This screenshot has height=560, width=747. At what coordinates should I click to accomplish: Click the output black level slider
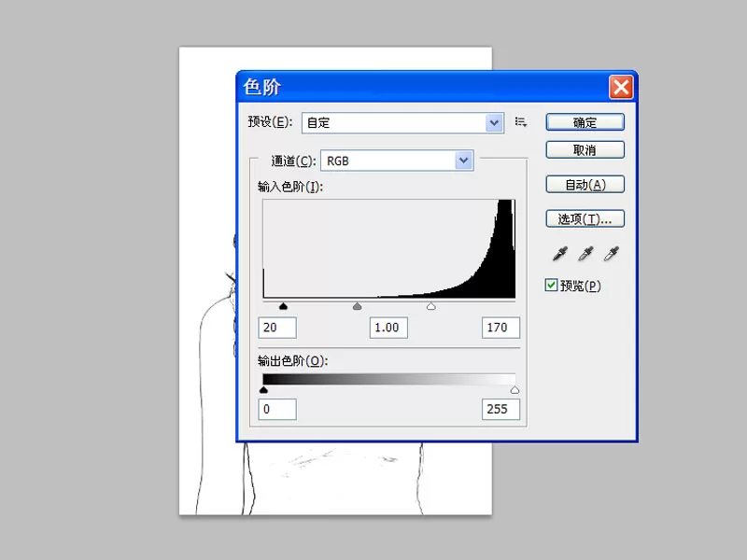(x=263, y=389)
